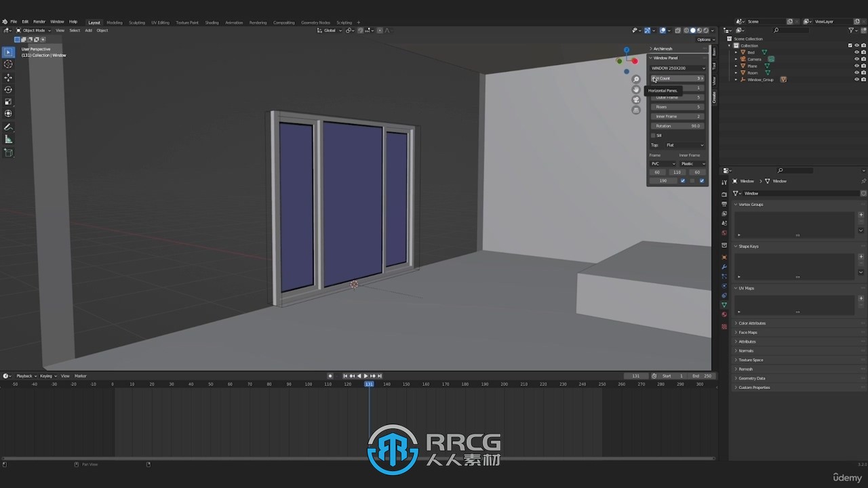The width and height of the screenshot is (868, 488).
Task: Choose the Annotate tool
Action: tap(8, 127)
